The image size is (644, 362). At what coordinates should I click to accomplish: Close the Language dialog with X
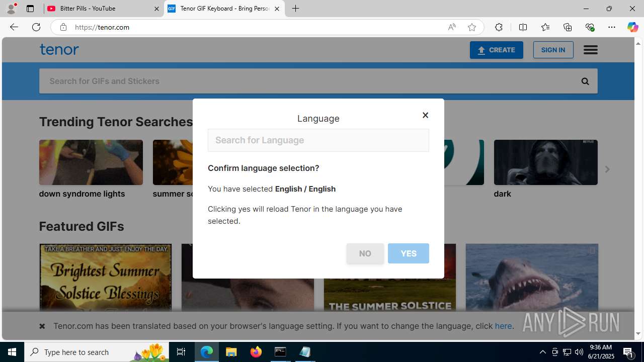[x=425, y=115]
